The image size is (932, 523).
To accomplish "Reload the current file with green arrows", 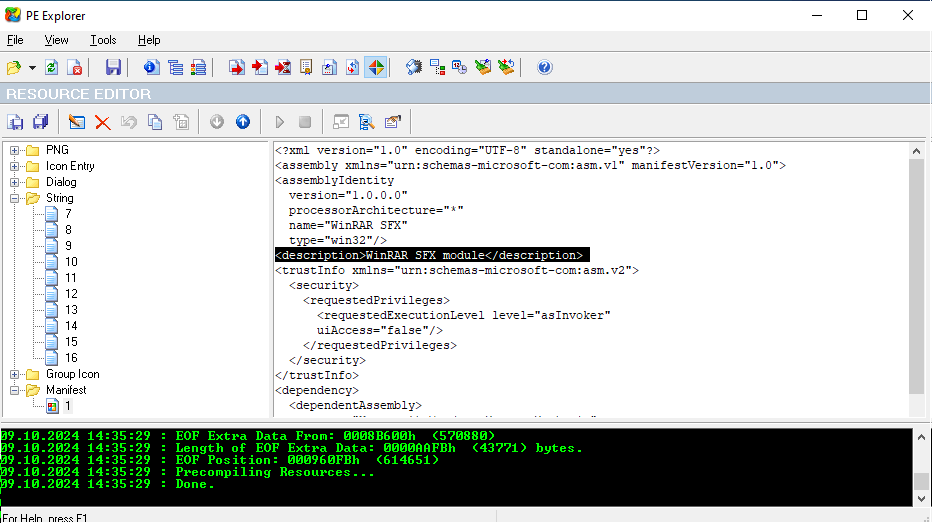I will (52, 68).
